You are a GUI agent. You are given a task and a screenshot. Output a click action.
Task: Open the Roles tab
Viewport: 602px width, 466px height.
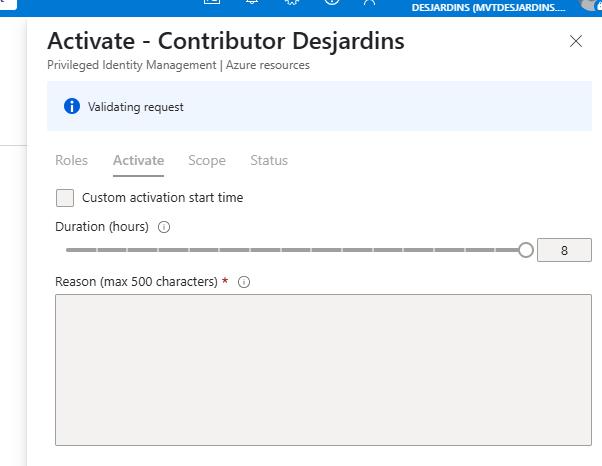pyautogui.click(x=71, y=160)
